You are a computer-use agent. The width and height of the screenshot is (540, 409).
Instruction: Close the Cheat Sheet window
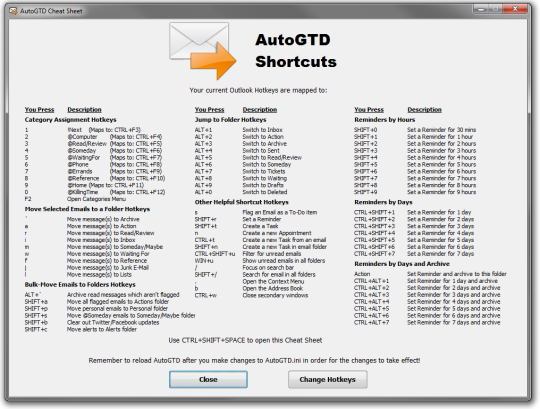click(515, 9)
